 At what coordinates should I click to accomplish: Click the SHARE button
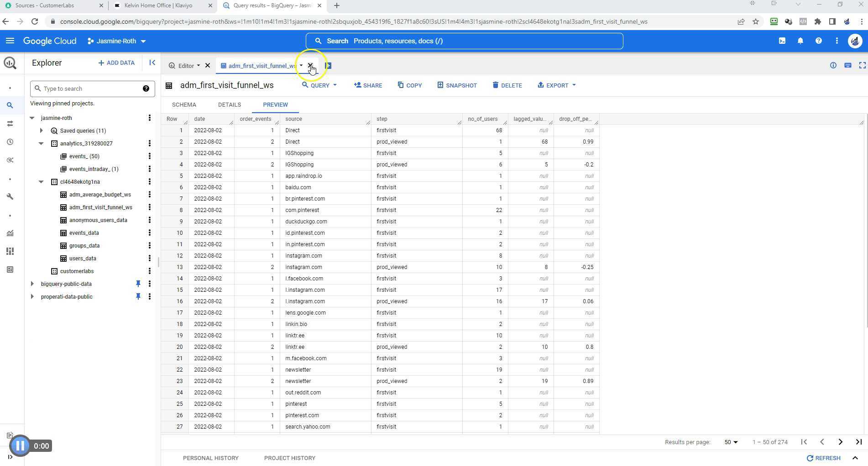point(368,85)
